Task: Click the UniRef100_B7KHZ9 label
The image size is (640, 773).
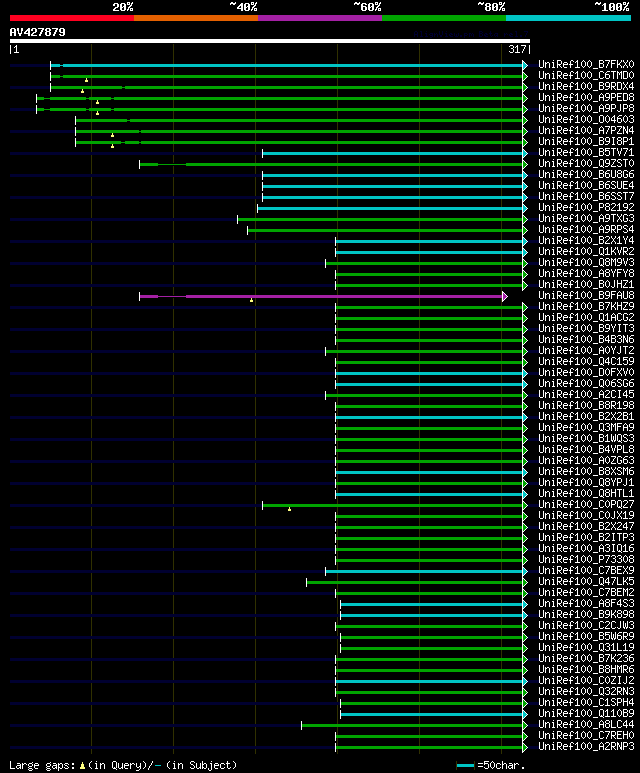Action: 586,306
